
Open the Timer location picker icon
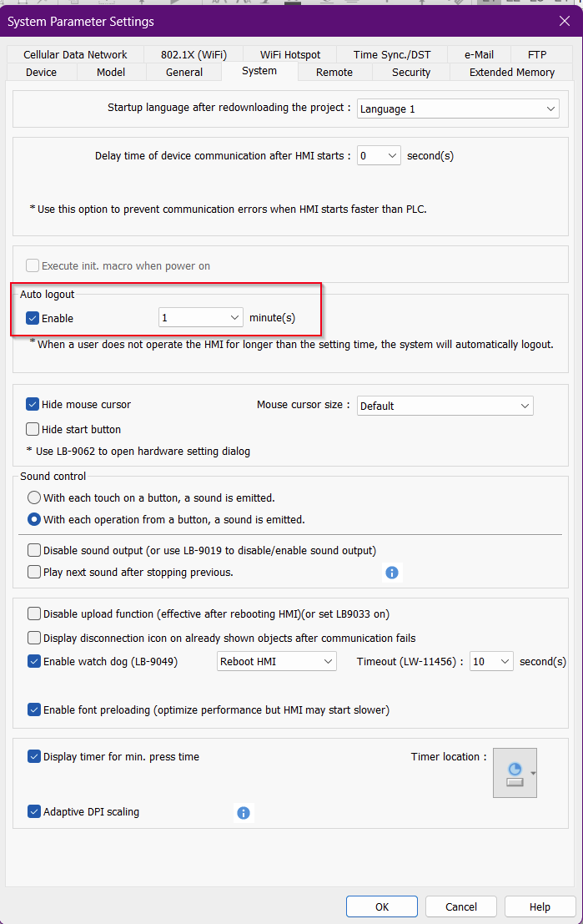click(x=515, y=773)
